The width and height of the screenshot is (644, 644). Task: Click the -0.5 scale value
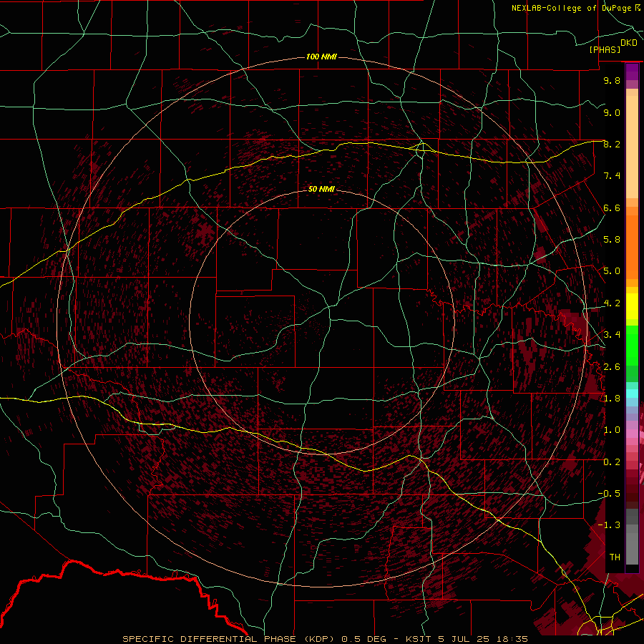tap(609, 494)
